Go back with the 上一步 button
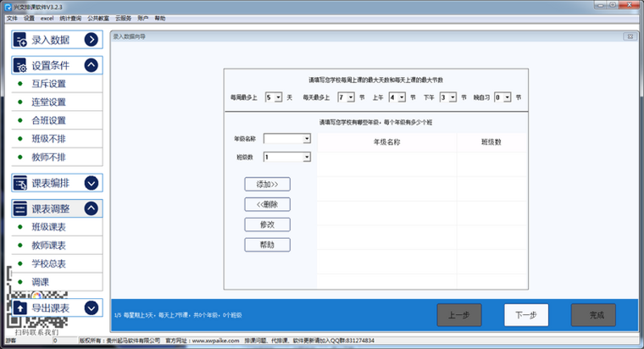This screenshot has width=644, height=349. (x=459, y=315)
